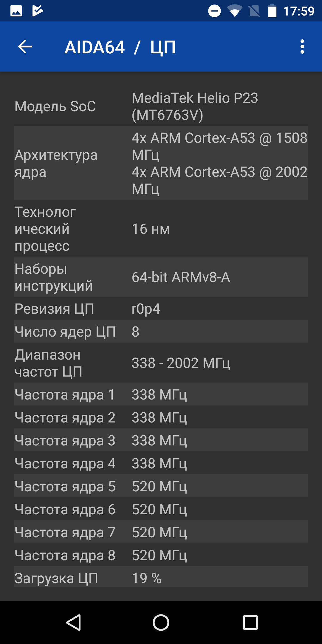Screen dimensions: 322x644
Task: Tap the Android back navigation button
Action: point(74,623)
